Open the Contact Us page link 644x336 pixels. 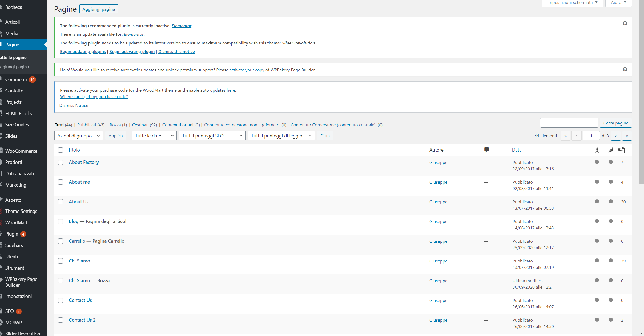(x=80, y=300)
